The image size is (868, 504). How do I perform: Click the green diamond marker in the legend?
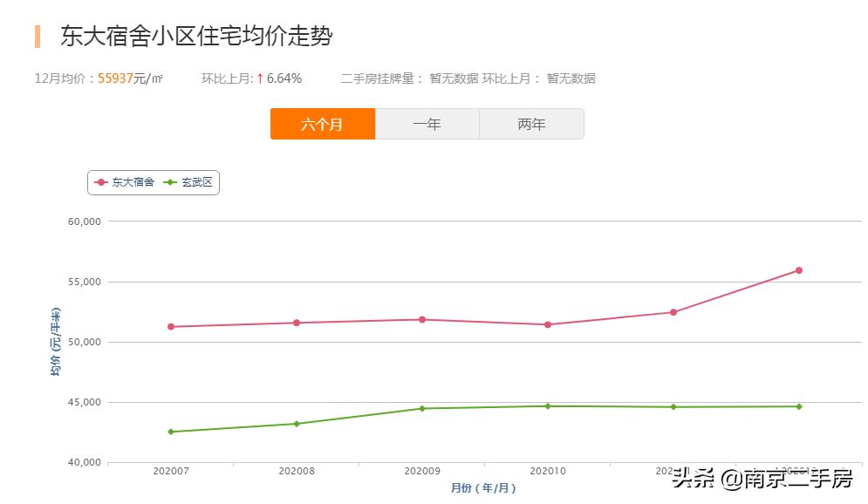tap(171, 182)
